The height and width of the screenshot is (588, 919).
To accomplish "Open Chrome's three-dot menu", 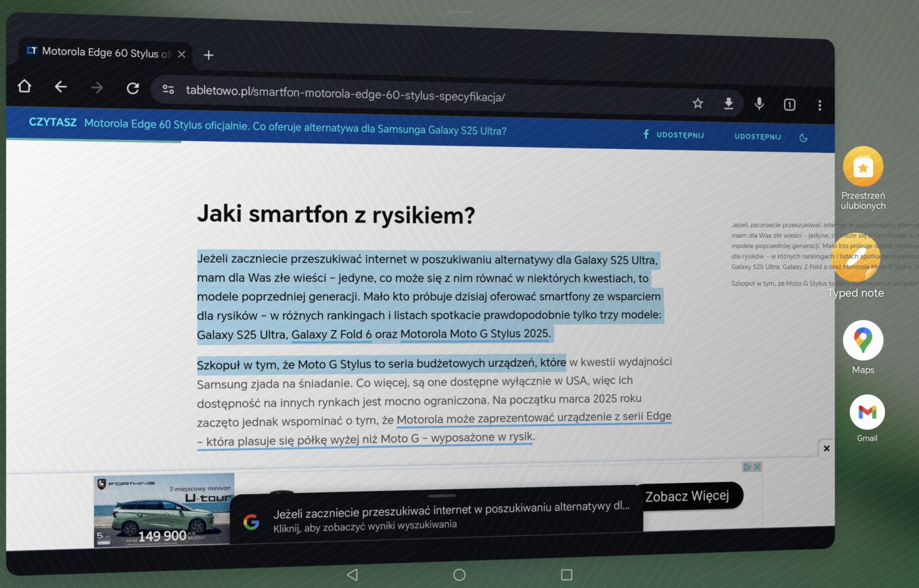I will pyautogui.click(x=819, y=105).
